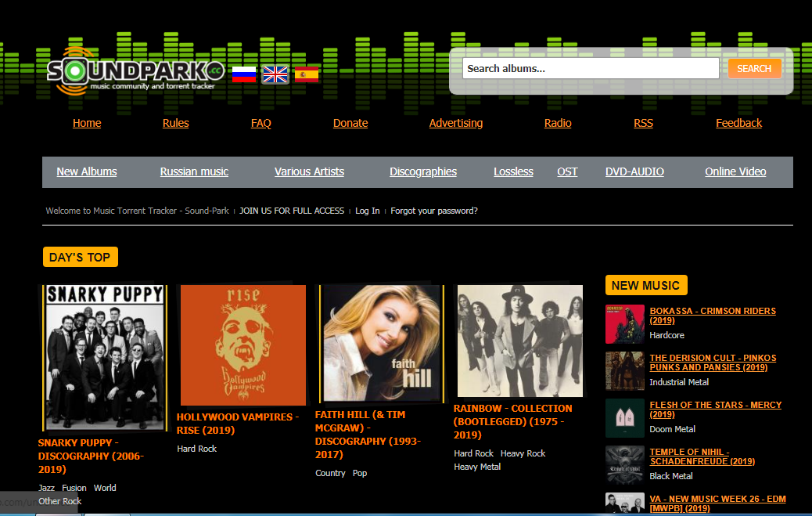This screenshot has height=516, width=812.
Task: Open Bokassa - Crimson Riders (2019) link
Action: coord(713,316)
